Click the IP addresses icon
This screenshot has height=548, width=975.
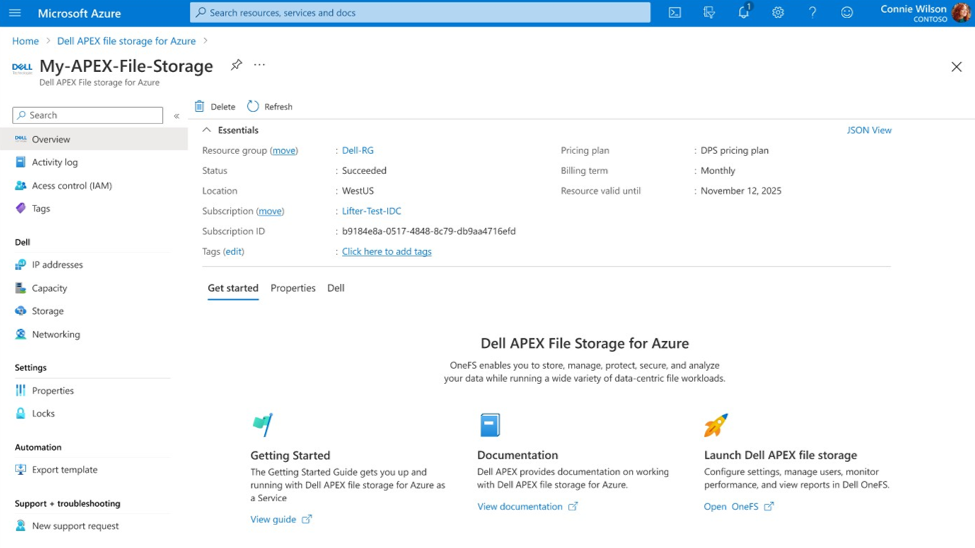21,264
